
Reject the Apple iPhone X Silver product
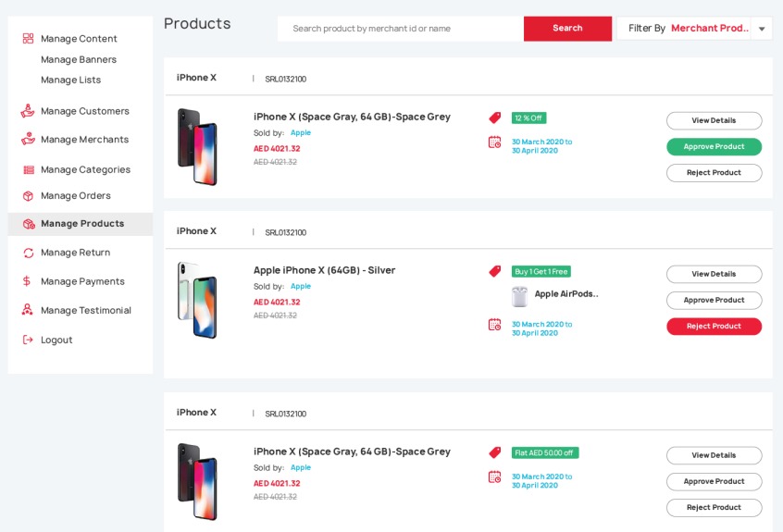click(715, 327)
